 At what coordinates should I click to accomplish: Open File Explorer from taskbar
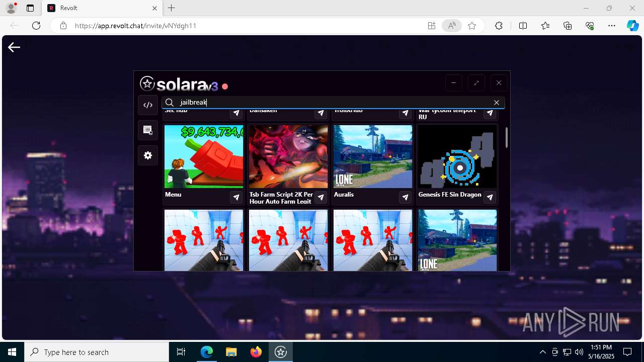click(x=231, y=352)
